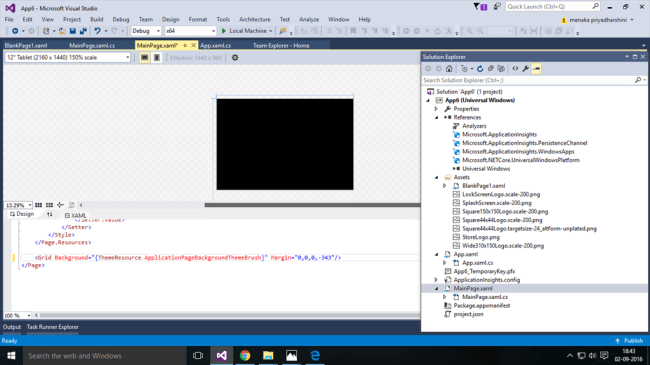Switch designer to landscape orientation
This screenshot has width=650, height=365.
click(144, 58)
